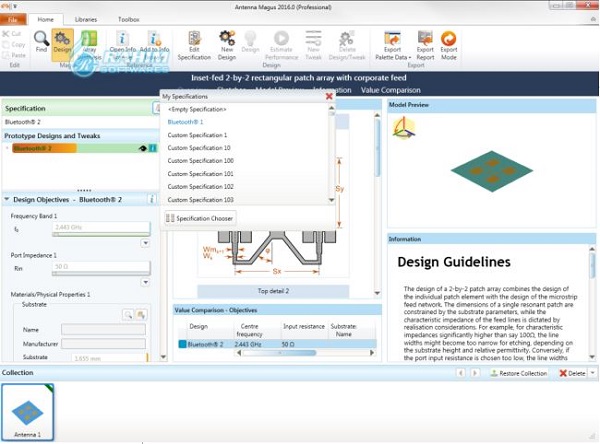Screen dimensions: 600x444
Task: Click the substrate Manufacturer input field
Action: tap(103, 344)
